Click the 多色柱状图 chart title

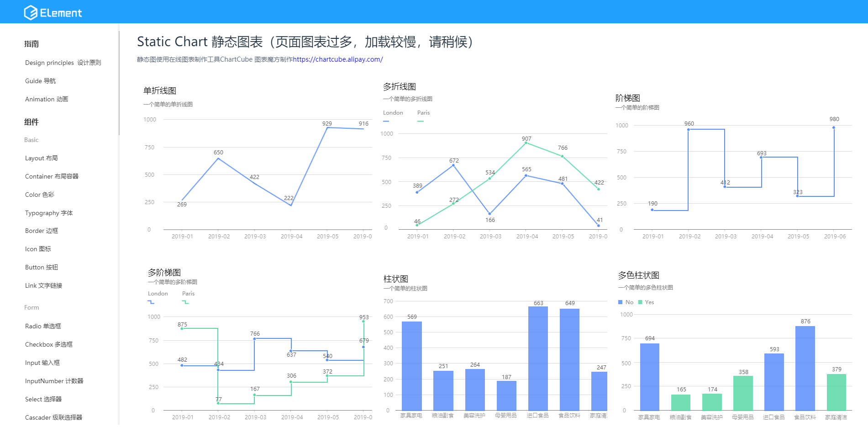(639, 275)
